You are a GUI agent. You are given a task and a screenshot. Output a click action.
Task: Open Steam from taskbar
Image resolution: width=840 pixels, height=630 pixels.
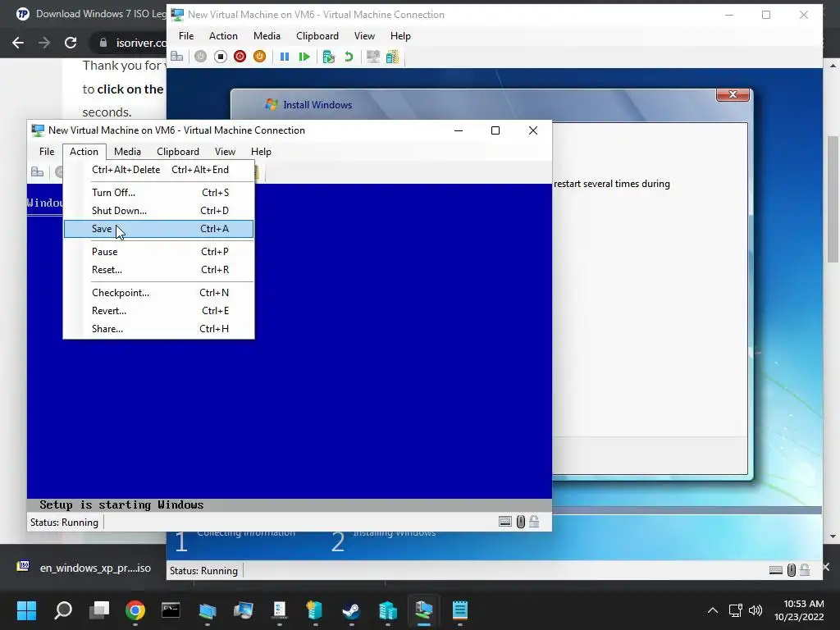[x=351, y=610]
